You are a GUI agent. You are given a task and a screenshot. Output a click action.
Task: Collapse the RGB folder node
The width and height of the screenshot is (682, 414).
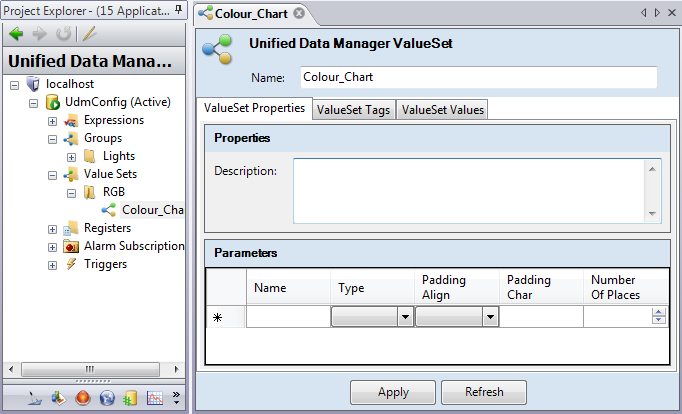71,193
